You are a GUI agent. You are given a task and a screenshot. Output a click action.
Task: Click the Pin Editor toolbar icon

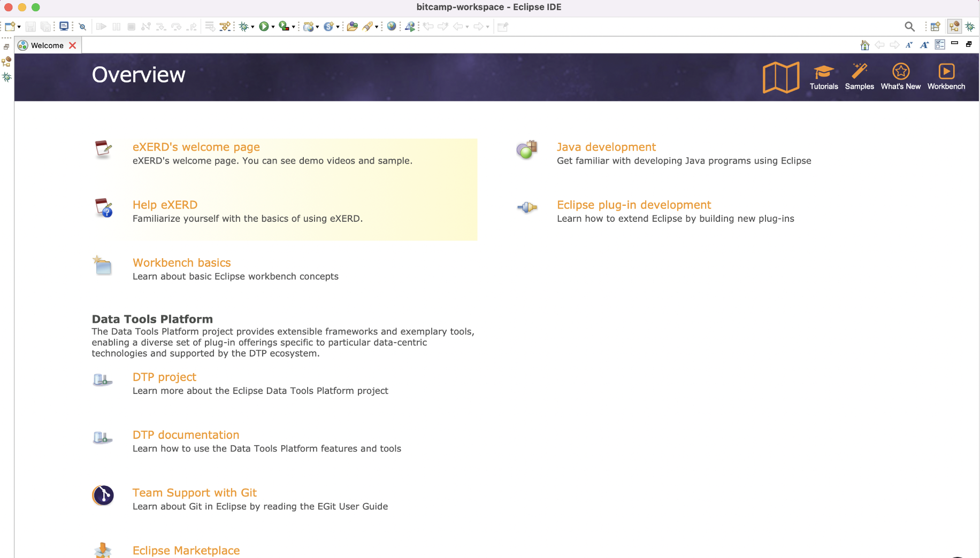(x=503, y=26)
